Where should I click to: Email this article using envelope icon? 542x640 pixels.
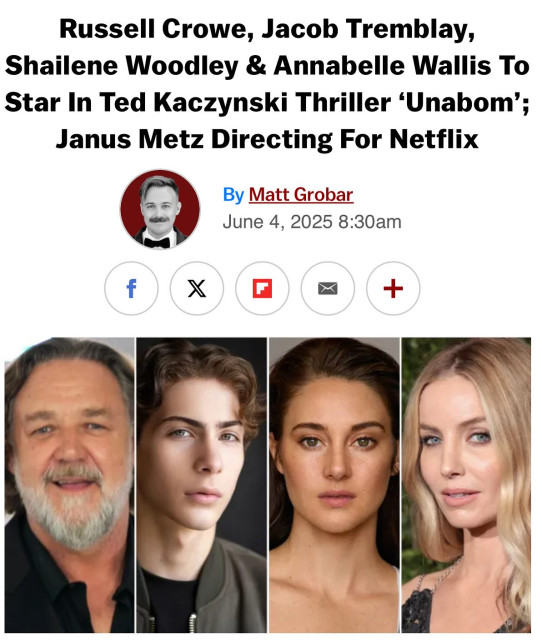point(328,288)
